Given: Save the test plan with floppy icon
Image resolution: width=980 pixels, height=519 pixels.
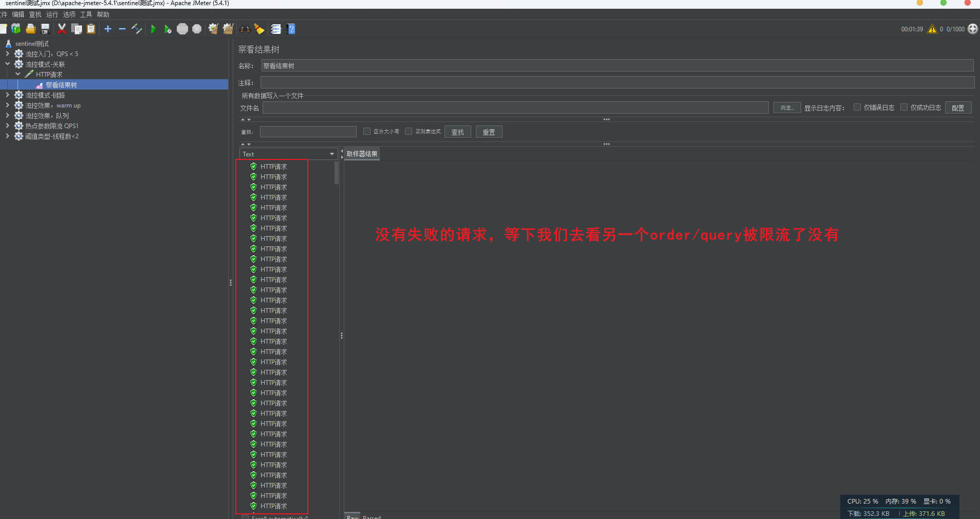Looking at the screenshot, I should coord(45,29).
